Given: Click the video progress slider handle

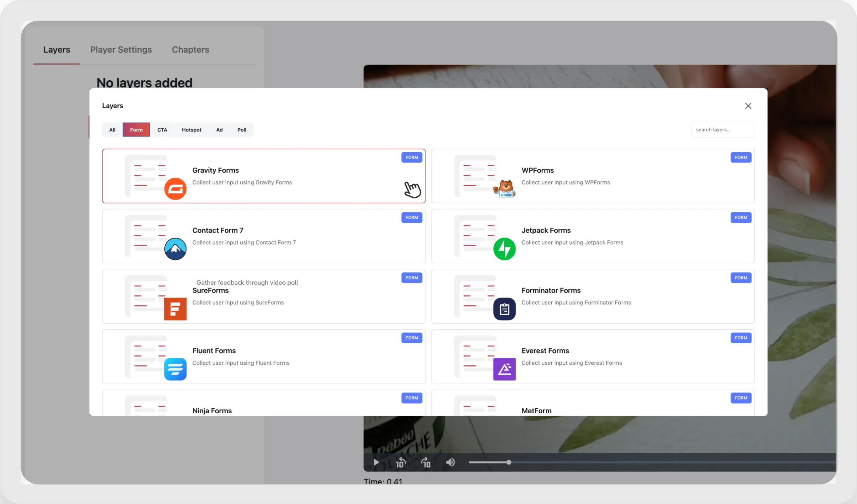Looking at the screenshot, I should [x=509, y=462].
